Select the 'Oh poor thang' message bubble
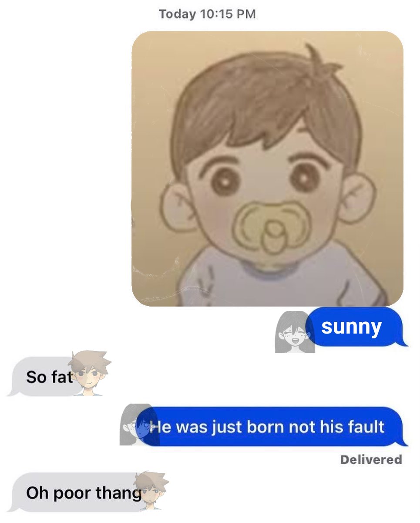Viewport: 420px width, 523px height. click(x=79, y=493)
